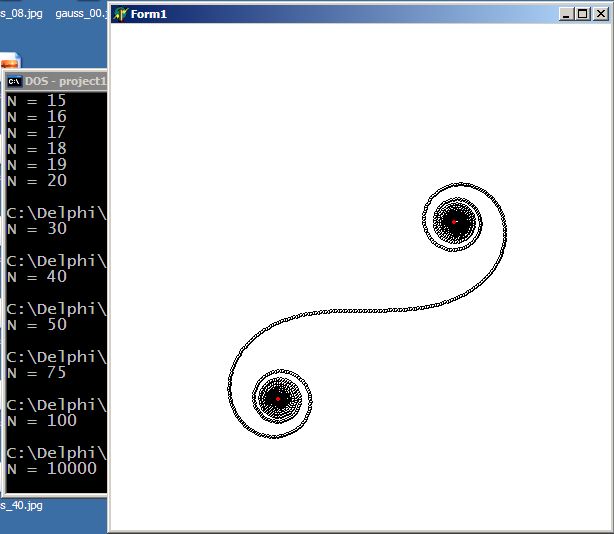Viewport: 614px width, 534px height.
Task: Select the orange desktop icon at left edge
Action: (x=9, y=60)
